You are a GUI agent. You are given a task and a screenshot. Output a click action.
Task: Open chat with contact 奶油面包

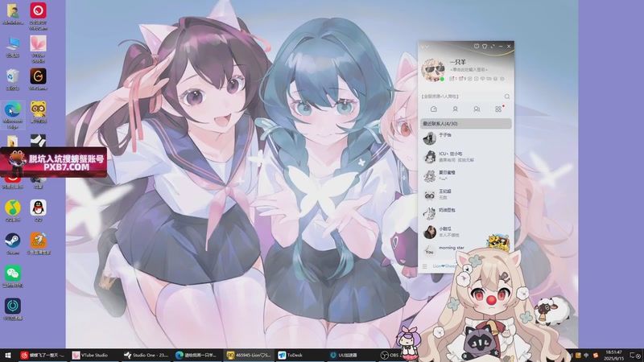[x=466, y=213]
